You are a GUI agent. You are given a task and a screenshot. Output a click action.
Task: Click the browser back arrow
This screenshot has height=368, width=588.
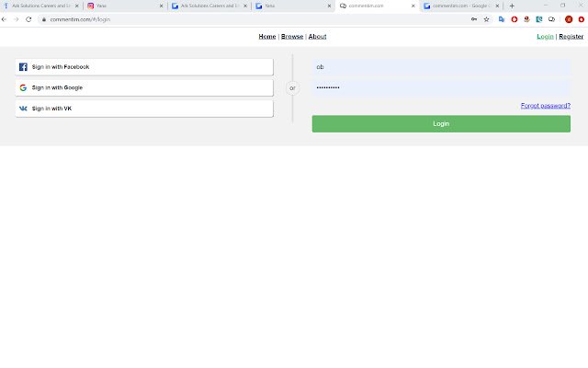point(4,19)
